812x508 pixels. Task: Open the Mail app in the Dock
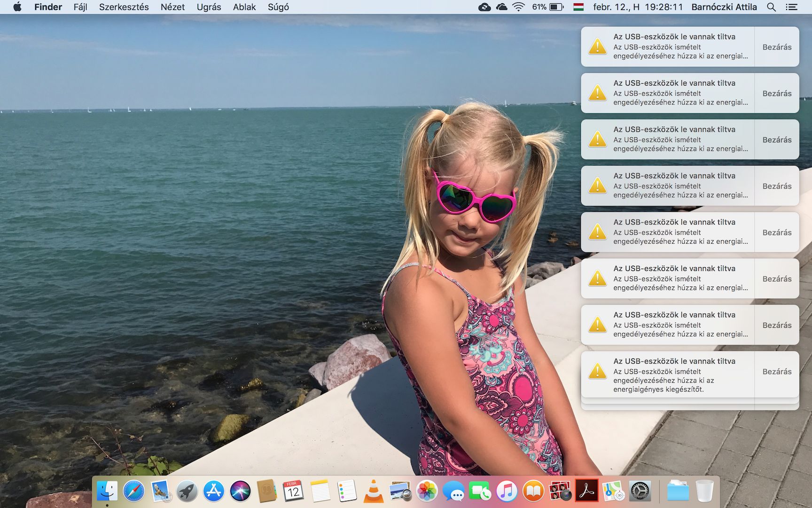[161, 491]
